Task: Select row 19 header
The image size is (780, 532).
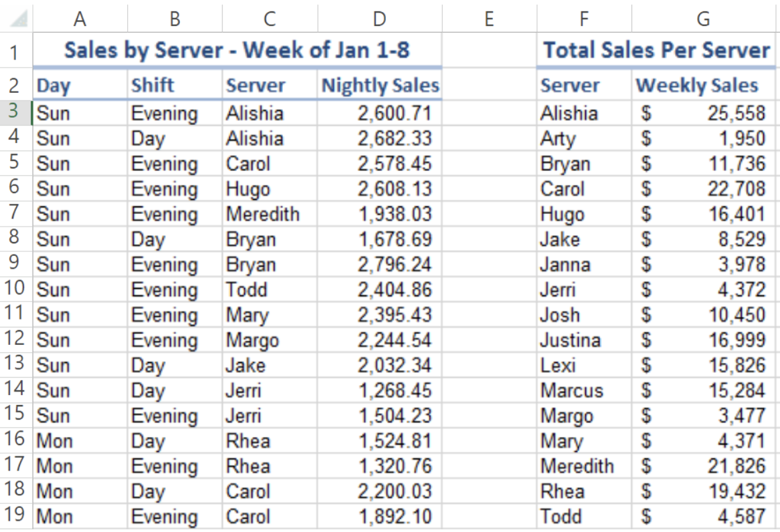Action: coord(16,515)
